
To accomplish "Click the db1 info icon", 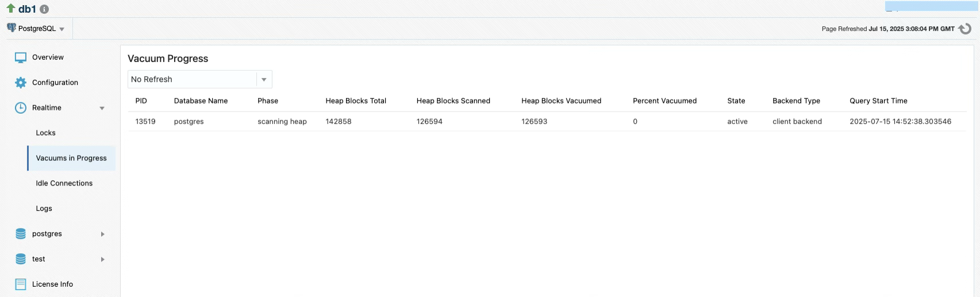I will click(x=44, y=9).
